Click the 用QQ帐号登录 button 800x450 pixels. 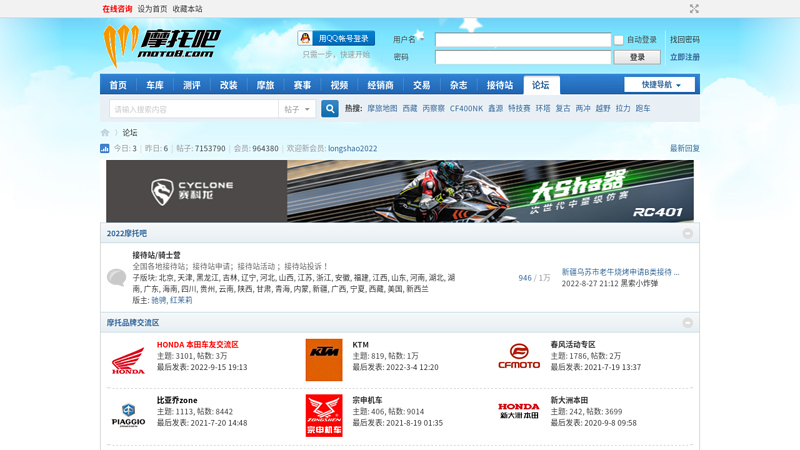pos(337,38)
